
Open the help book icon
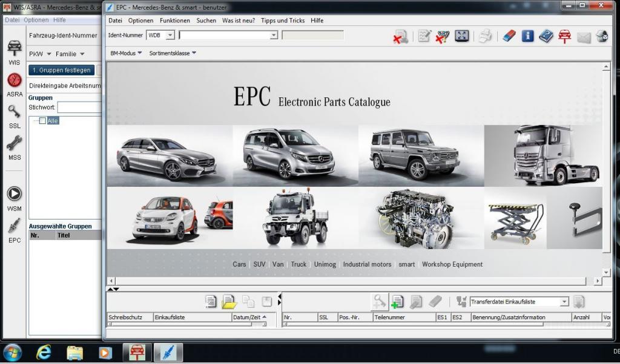(546, 36)
